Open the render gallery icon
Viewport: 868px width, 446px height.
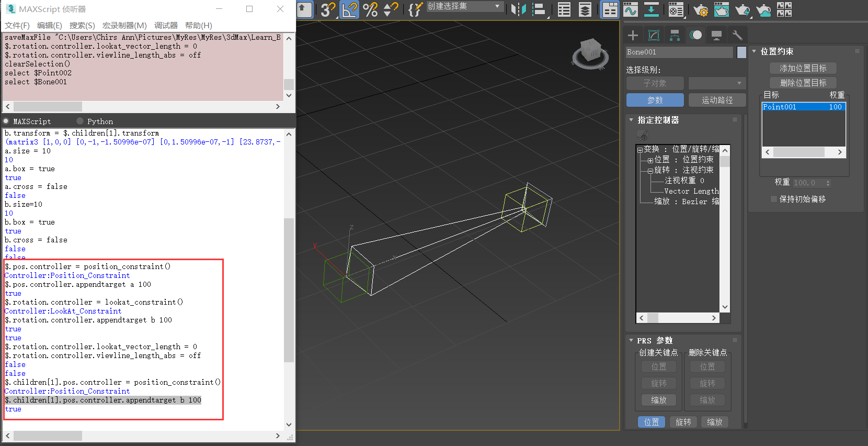click(784, 9)
